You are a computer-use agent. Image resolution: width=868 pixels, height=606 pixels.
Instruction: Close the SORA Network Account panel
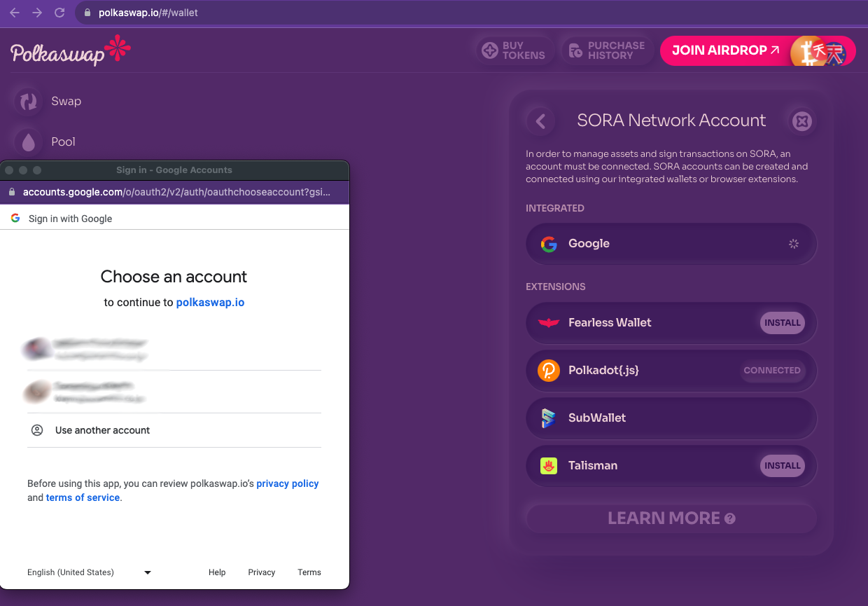801,120
